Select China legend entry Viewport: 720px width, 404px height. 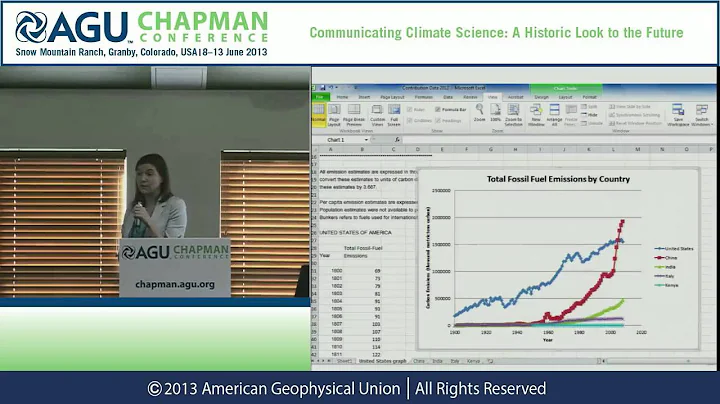[666, 258]
